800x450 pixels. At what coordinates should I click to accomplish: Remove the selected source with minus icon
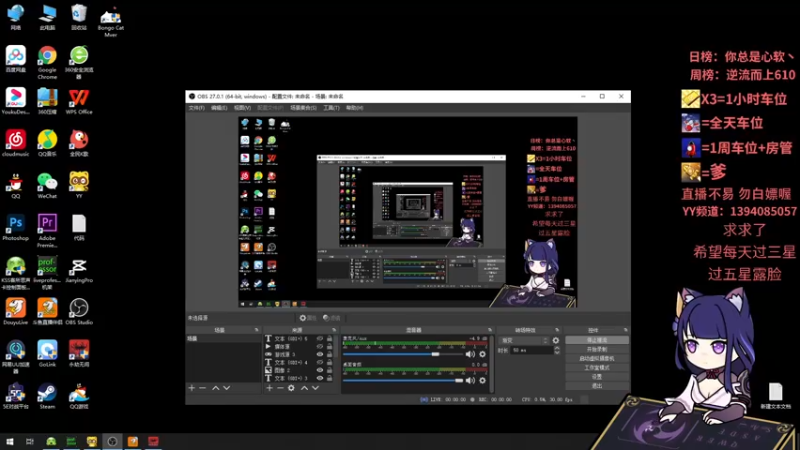(280, 388)
